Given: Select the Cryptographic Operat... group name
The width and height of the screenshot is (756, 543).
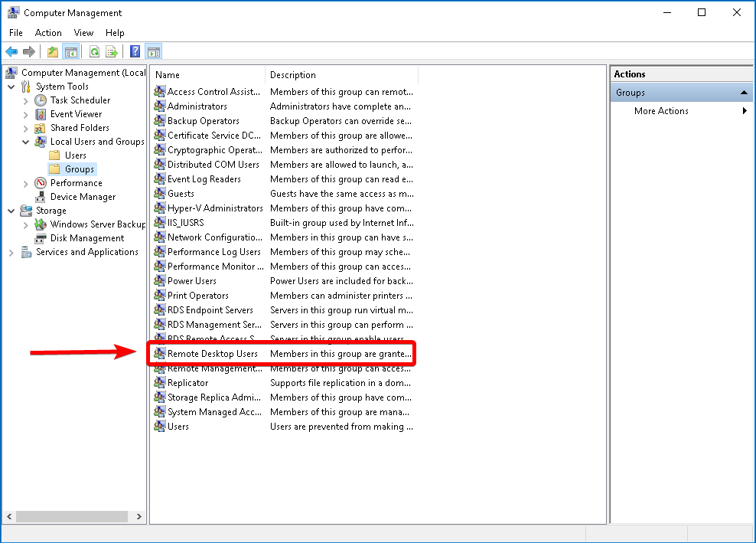Looking at the screenshot, I should pyautogui.click(x=215, y=150).
